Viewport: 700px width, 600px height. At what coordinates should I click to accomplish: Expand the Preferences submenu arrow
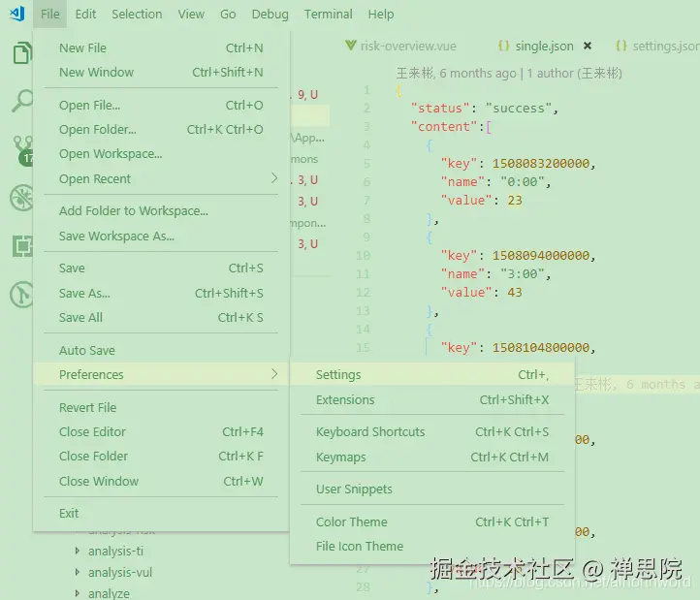(274, 373)
